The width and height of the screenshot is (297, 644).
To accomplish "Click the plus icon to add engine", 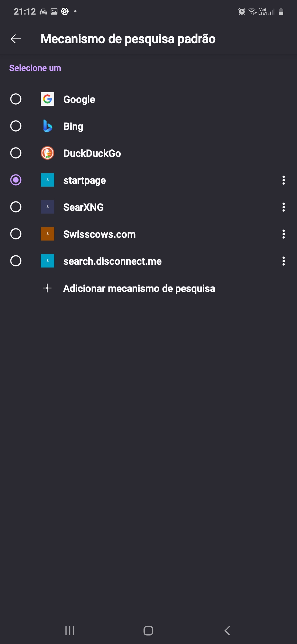I will point(47,288).
